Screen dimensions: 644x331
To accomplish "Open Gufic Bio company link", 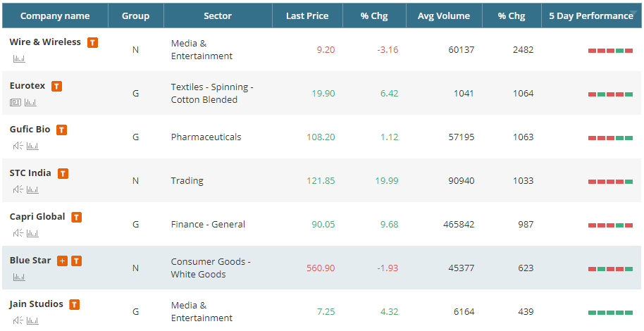I will (30, 130).
